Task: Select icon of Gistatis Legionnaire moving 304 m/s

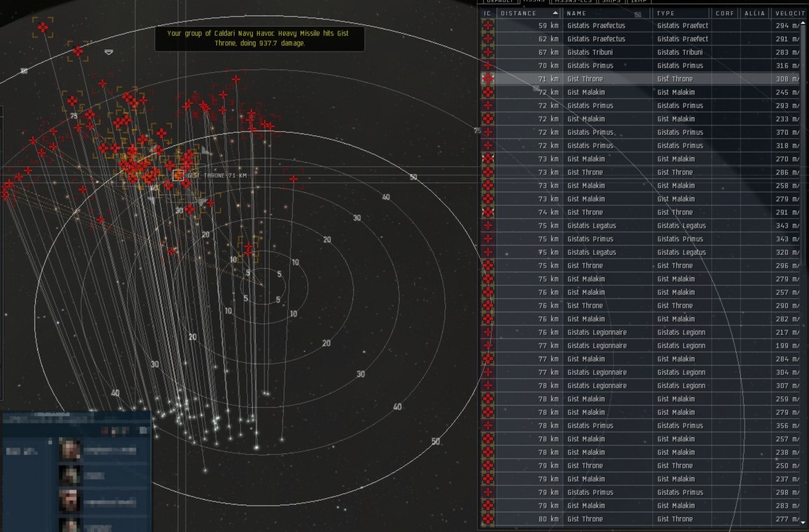Action: pos(487,372)
